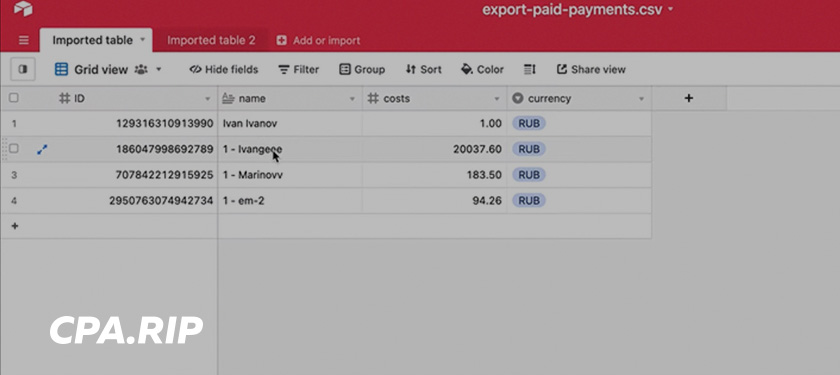This screenshot has height=375, width=840.
Task: Tick the checkbox of row 186047998692789
Action: (x=14, y=149)
